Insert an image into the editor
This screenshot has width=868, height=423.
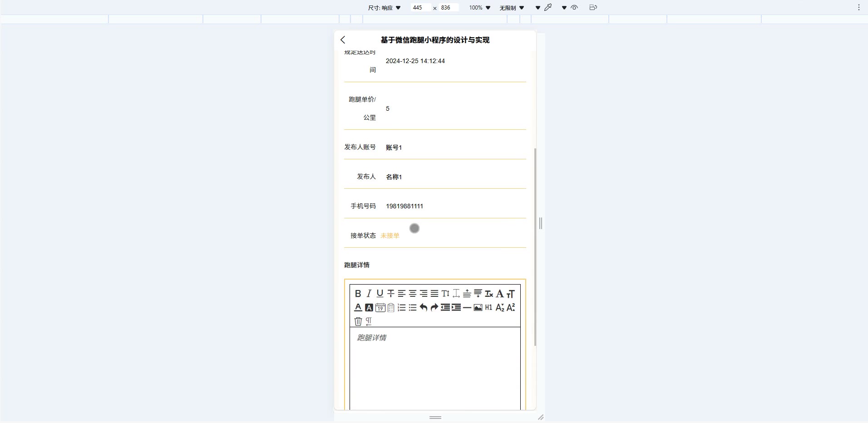pos(478,308)
